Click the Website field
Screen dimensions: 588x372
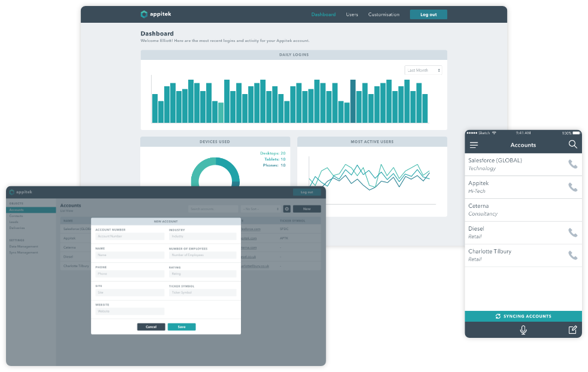tap(129, 311)
